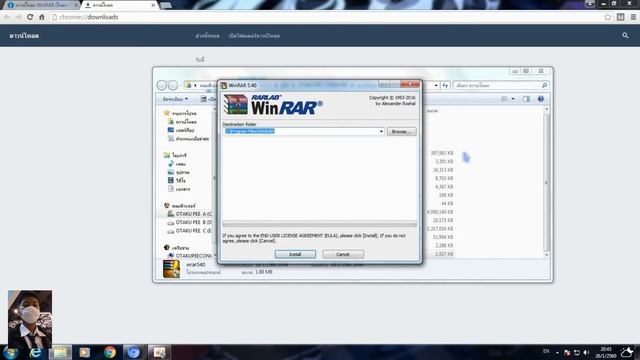Open Chrome's main menu icon
Image resolution: width=640 pixels, height=360 pixels.
[633, 17]
